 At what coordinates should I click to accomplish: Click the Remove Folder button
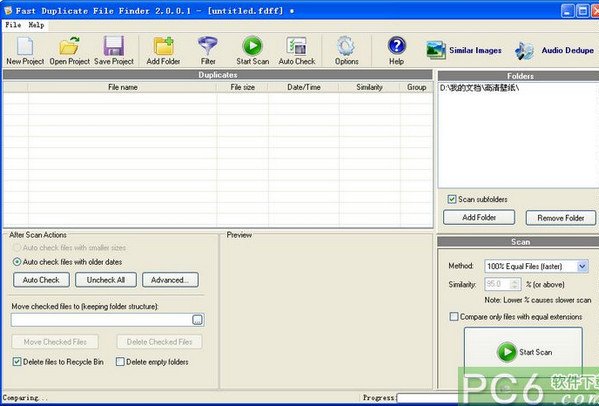coord(560,218)
